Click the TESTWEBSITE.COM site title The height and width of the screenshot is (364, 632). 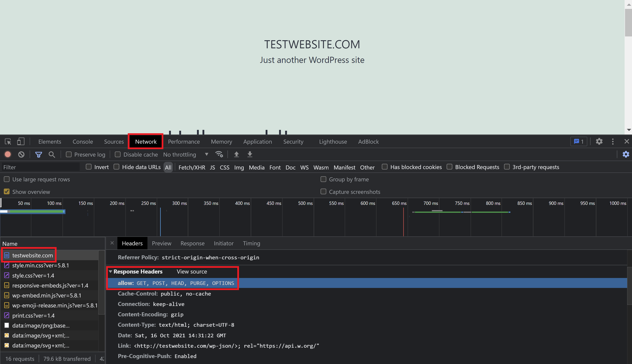(x=312, y=44)
